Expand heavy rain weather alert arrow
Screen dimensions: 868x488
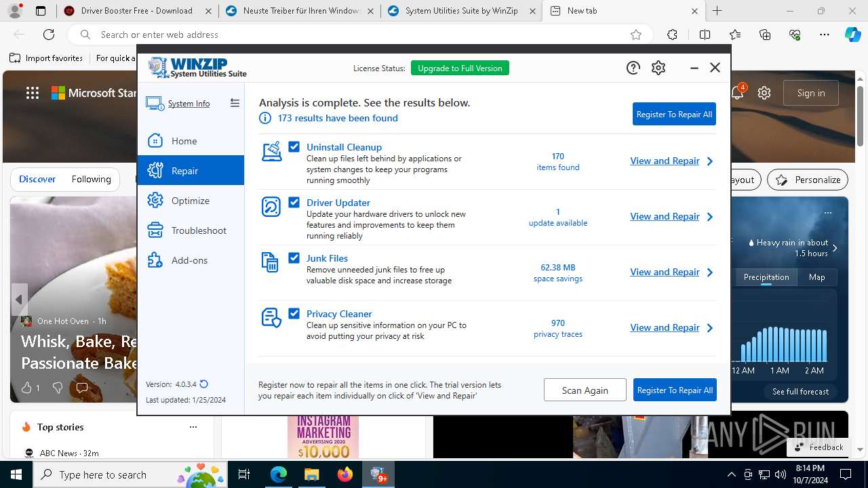tap(835, 248)
